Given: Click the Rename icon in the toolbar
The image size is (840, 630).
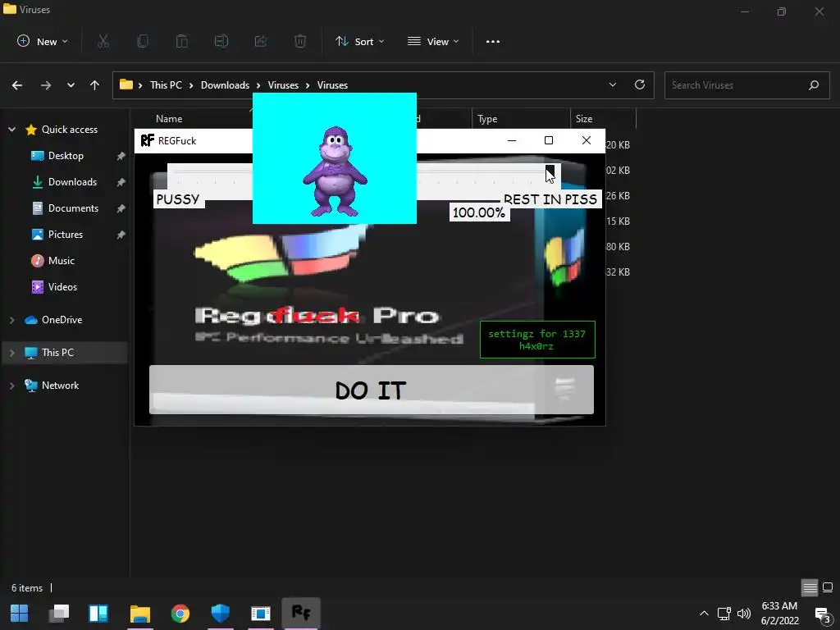Looking at the screenshot, I should point(221,41).
